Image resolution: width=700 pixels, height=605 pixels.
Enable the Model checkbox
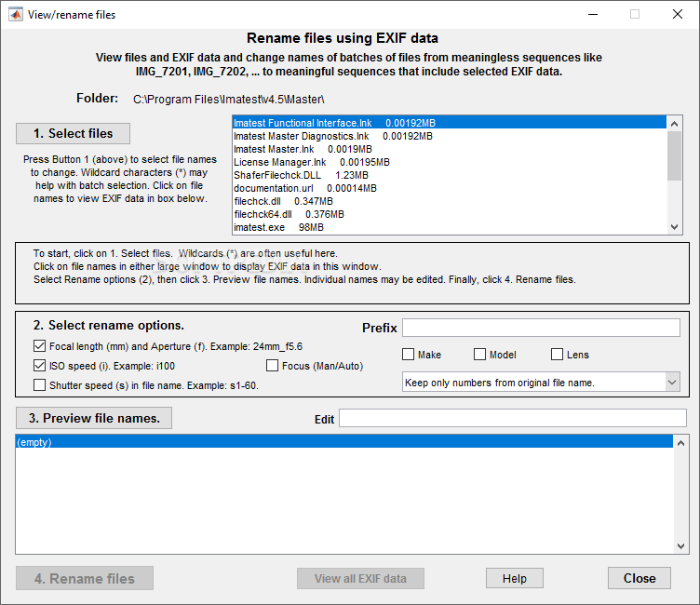coord(479,355)
